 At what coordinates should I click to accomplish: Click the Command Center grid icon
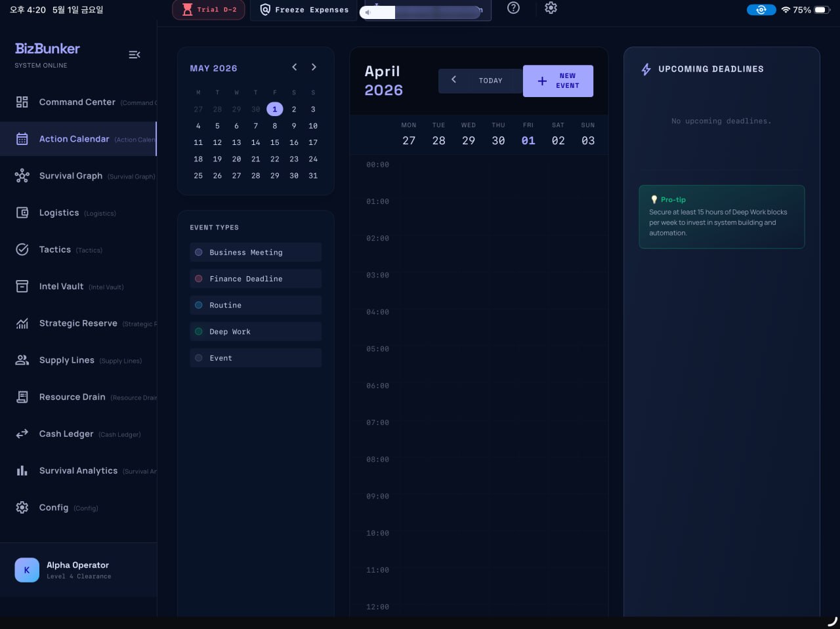(x=22, y=102)
